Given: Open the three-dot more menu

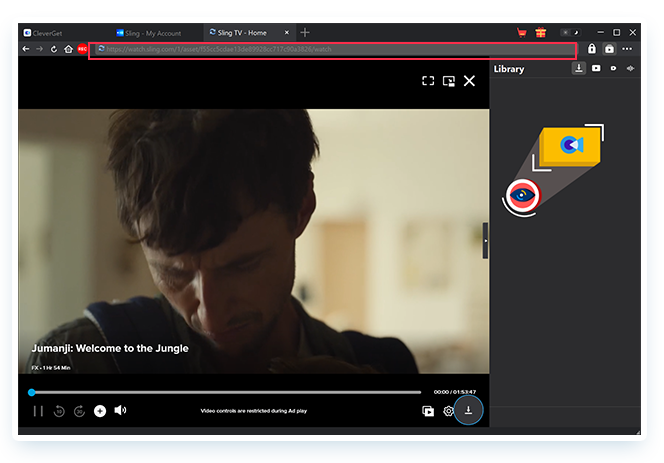Looking at the screenshot, I should [627, 49].
